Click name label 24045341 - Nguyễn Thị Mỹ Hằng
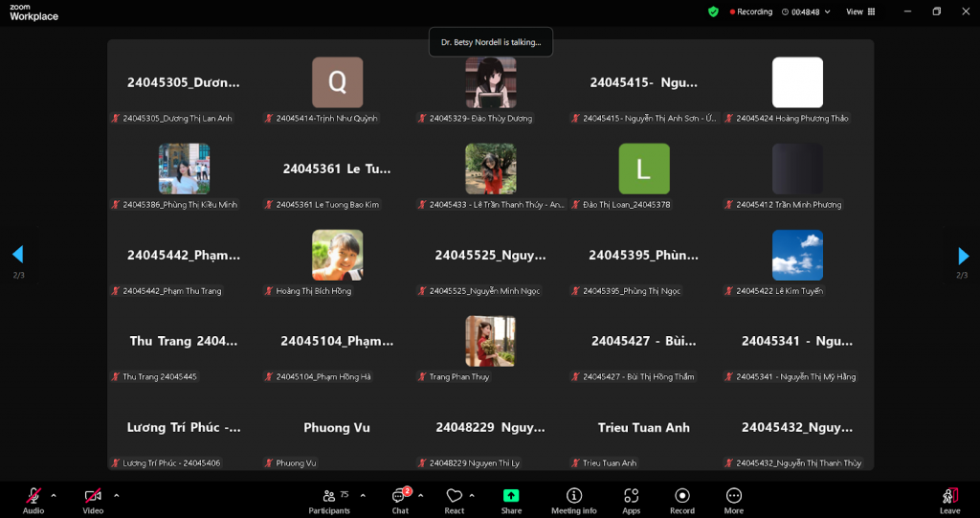This screenshot has height=518, width=980. click(x=796, y=376)
